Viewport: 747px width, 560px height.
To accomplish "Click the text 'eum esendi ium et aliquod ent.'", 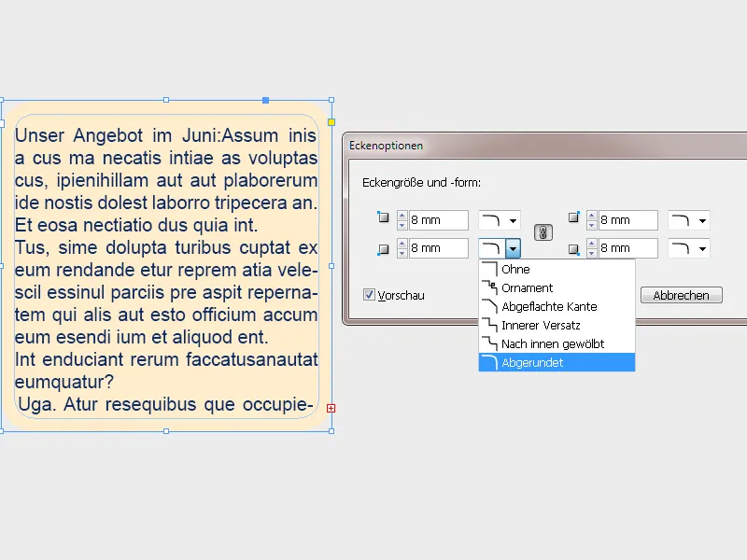I will [142, 337].
